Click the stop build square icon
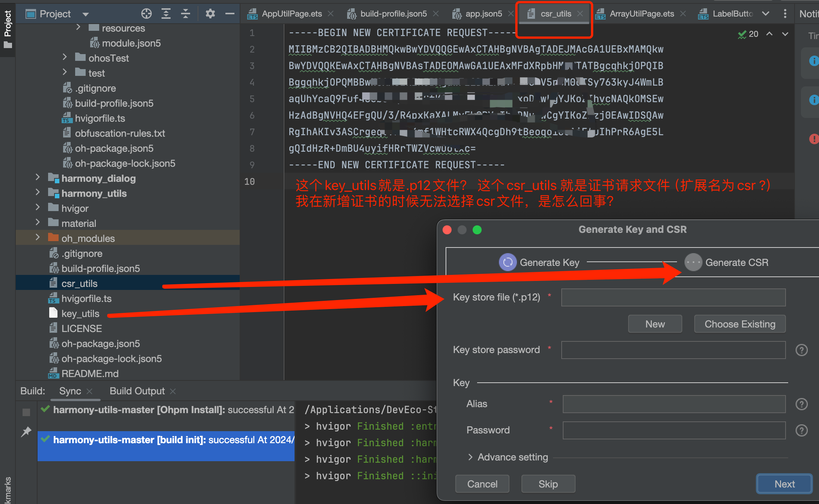Image resolution: width=819 pixels, height=504 pixels. [26, 412]
